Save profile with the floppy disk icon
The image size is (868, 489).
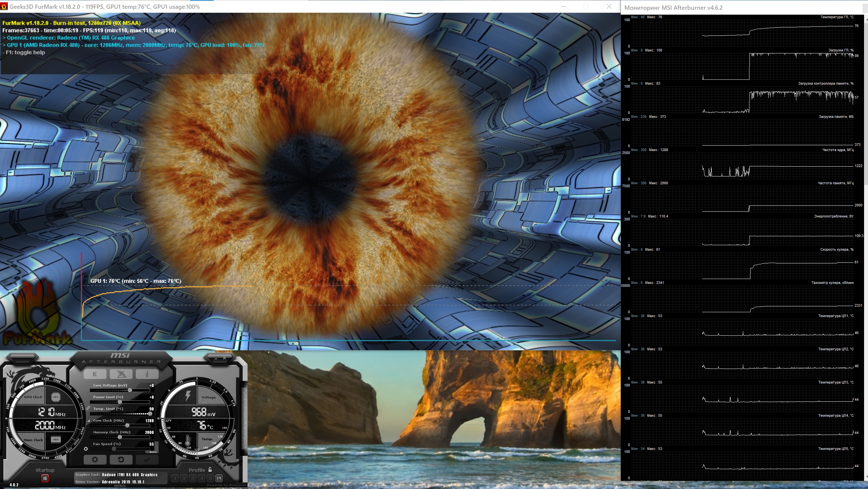(x=219, y=478)
